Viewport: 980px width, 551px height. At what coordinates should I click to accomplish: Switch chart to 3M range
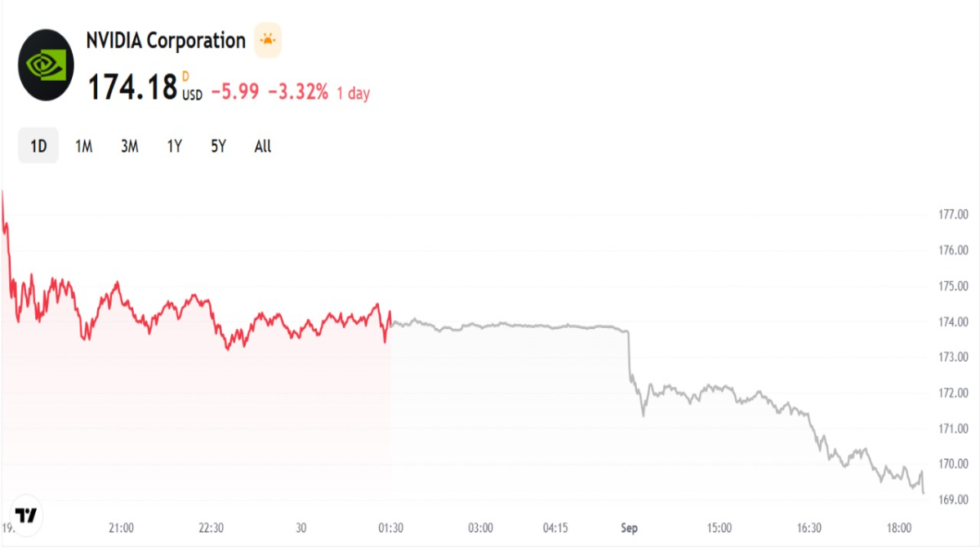[129, 147]
